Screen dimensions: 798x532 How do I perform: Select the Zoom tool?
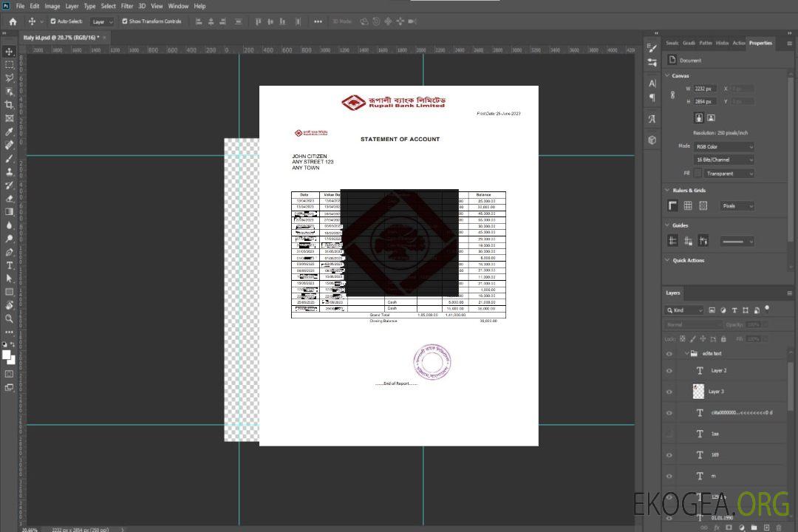pyautogui.click(x=9, y=318)
